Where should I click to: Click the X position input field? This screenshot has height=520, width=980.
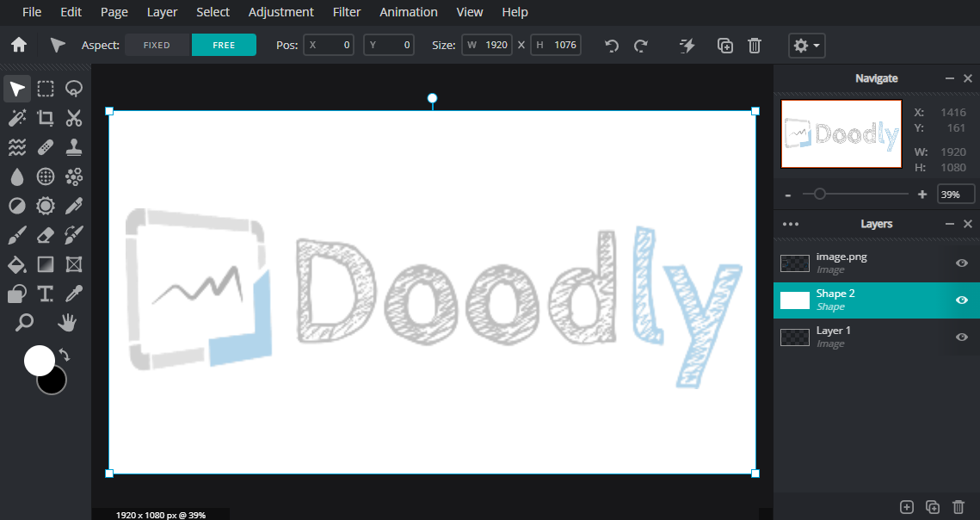(329, 45)
